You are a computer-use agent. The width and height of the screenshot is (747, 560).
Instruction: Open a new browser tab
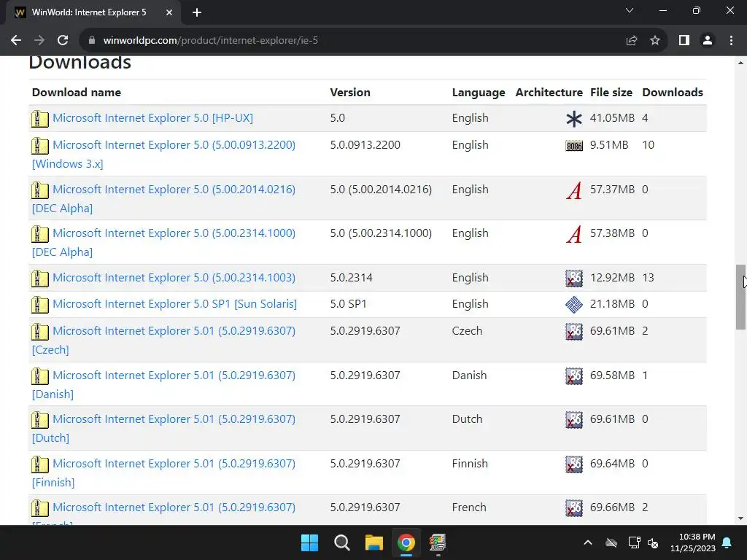coord(197,12)
